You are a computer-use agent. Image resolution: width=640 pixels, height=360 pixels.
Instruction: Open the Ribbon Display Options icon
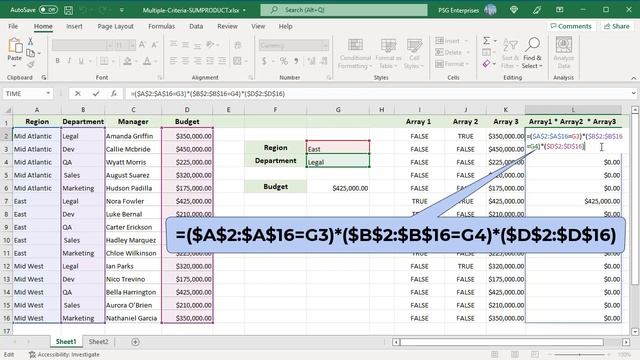[x=560, y=10]
